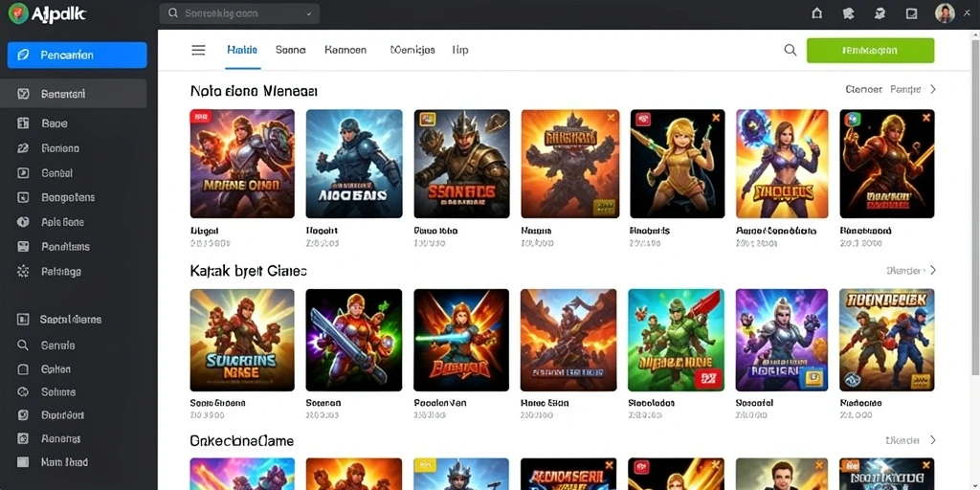This screenshot has height=490, width=980.
Task: Click the top bar icon right of the home icon
Action: pos(848,13)
